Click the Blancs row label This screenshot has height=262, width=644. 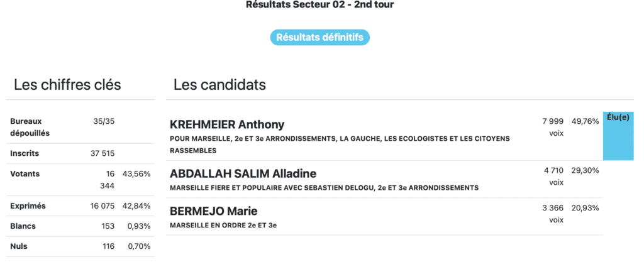[x=23, y=226]
